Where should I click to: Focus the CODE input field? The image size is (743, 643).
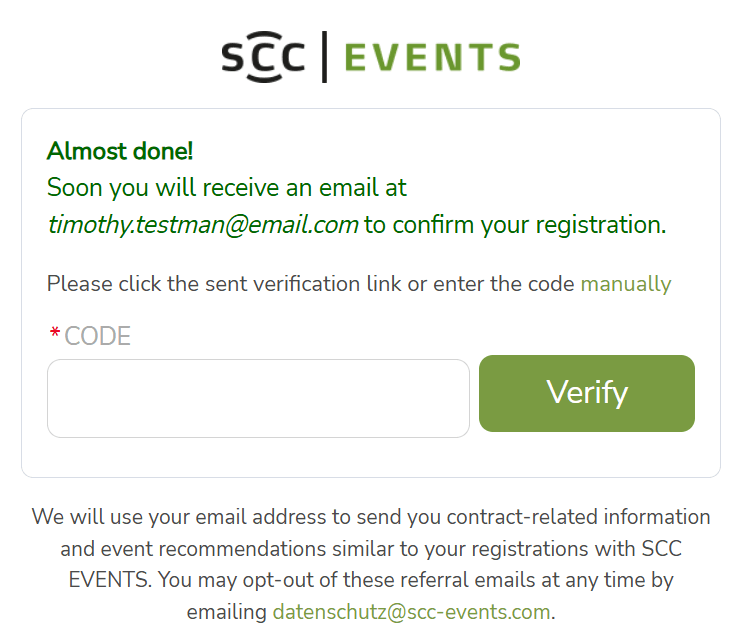258,398
